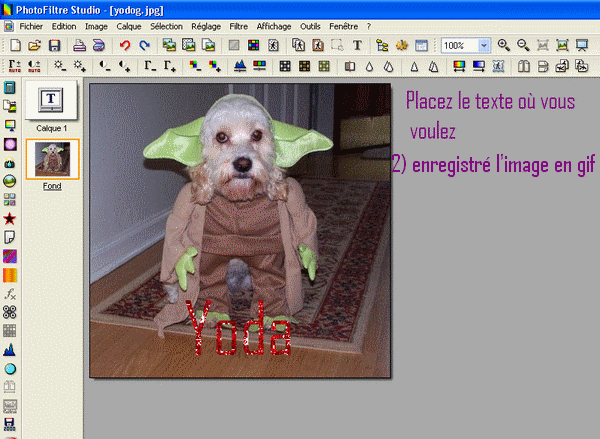Redo action with blue arrow
The height and width of the screenshot is (439, 600).
tap(144, 45)
